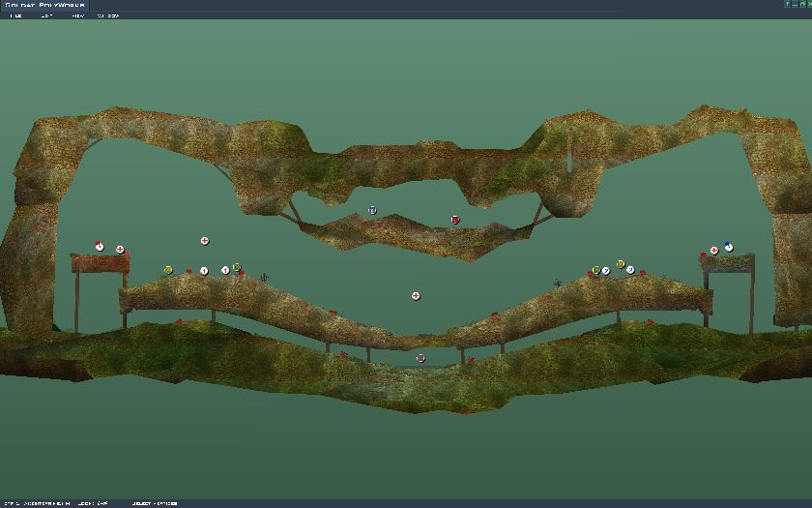Click the medikit icon in the center valley

pos(416,295)
